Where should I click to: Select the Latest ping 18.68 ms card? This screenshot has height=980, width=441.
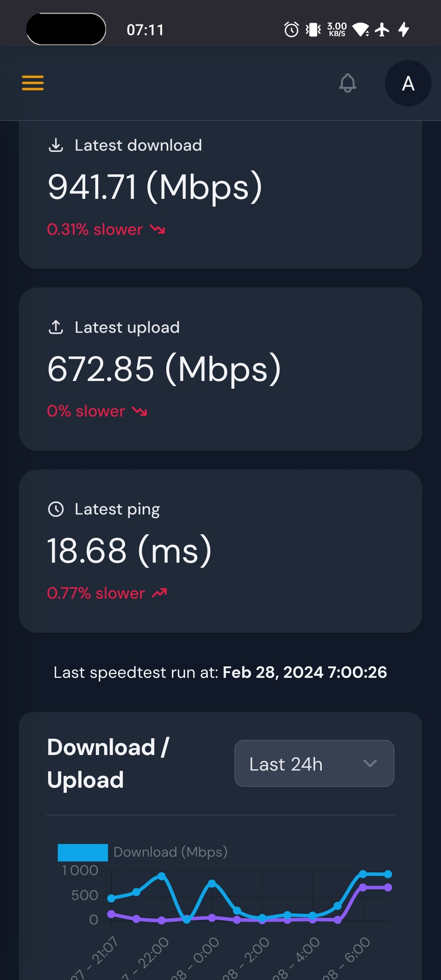point(220,551)
